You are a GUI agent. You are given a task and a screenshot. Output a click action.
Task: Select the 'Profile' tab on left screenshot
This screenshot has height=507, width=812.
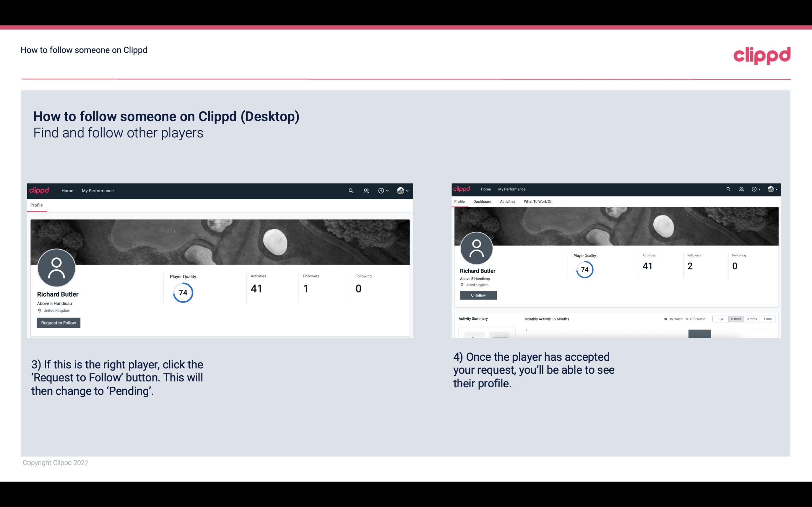(x=36, y=205)
